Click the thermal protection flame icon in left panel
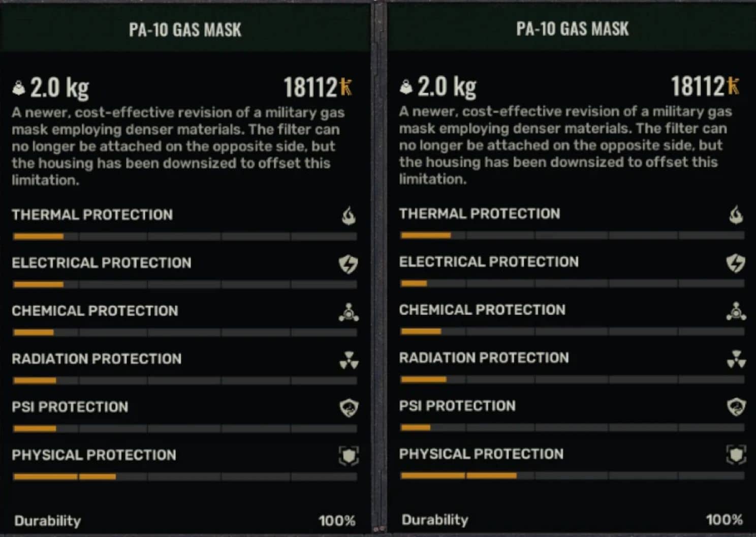 [349, 216]
